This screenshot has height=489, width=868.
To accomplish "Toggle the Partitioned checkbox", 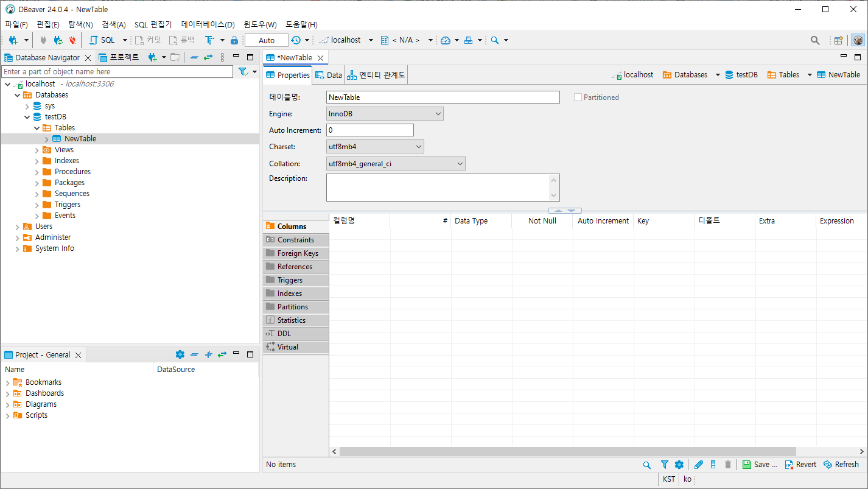I will point(578,97).
